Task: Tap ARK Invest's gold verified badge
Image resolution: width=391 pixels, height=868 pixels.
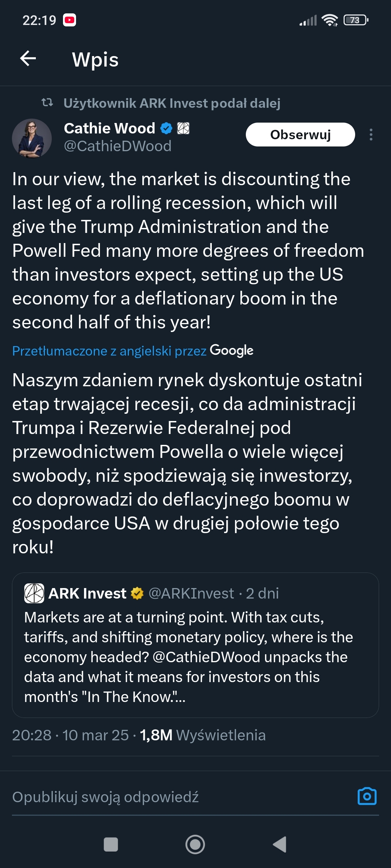Action: coord(137,593)
